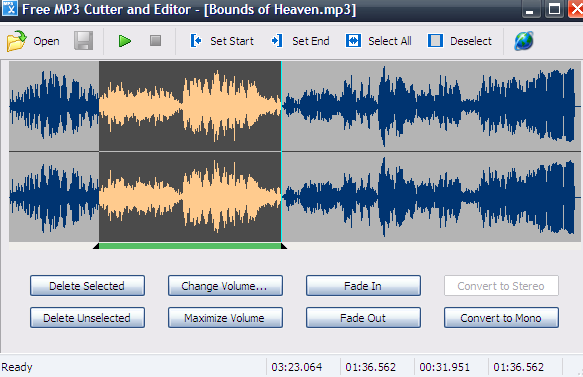583x377 pixels.
Task: Click the Maximize Volume button
Action: pos(225,318)
